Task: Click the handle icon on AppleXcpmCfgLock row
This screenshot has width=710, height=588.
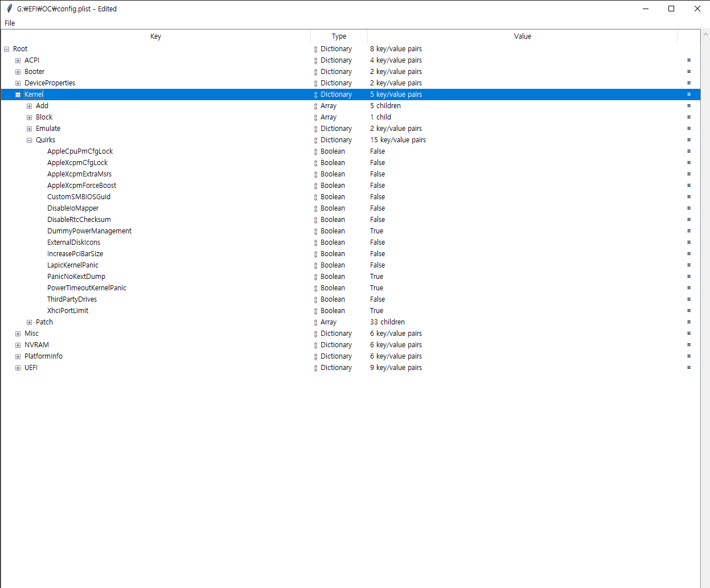Action: [688, 163]
